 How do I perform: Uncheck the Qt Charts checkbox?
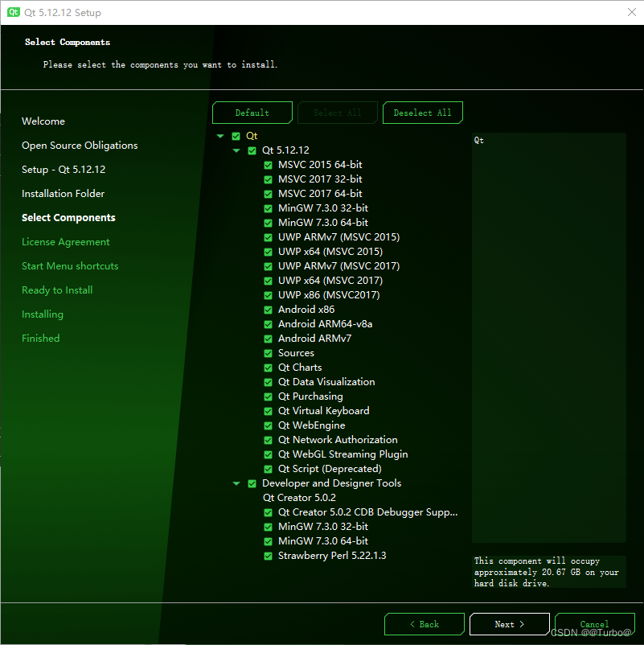coord(268,368)
